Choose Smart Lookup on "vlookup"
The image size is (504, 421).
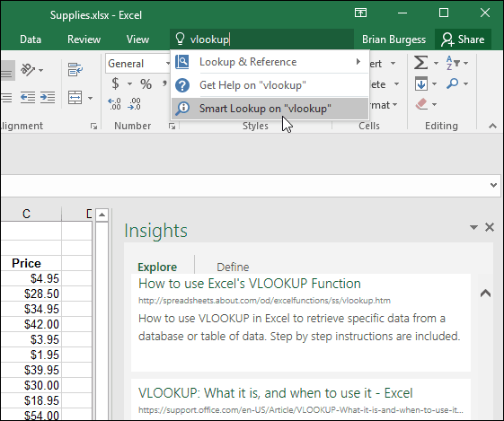[270, 109]
